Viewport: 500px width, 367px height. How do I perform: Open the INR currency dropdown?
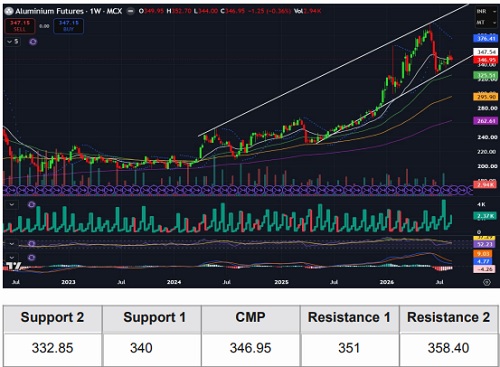(486, 11)
